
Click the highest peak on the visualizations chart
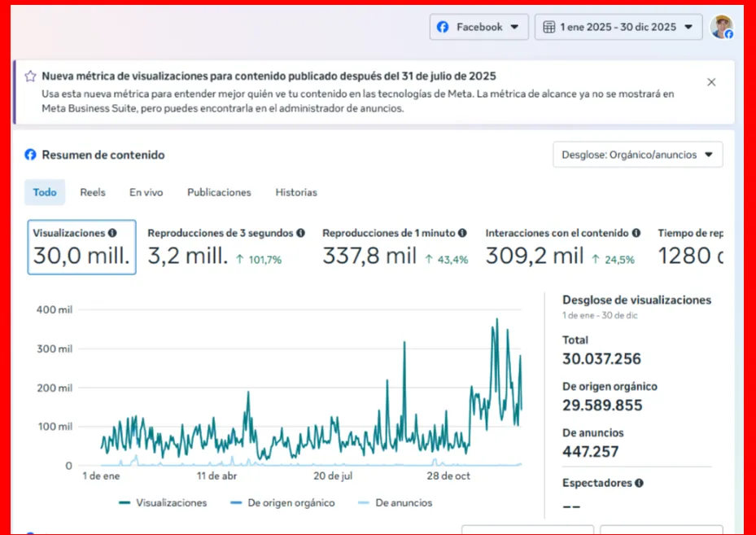[x=496, y=320]
